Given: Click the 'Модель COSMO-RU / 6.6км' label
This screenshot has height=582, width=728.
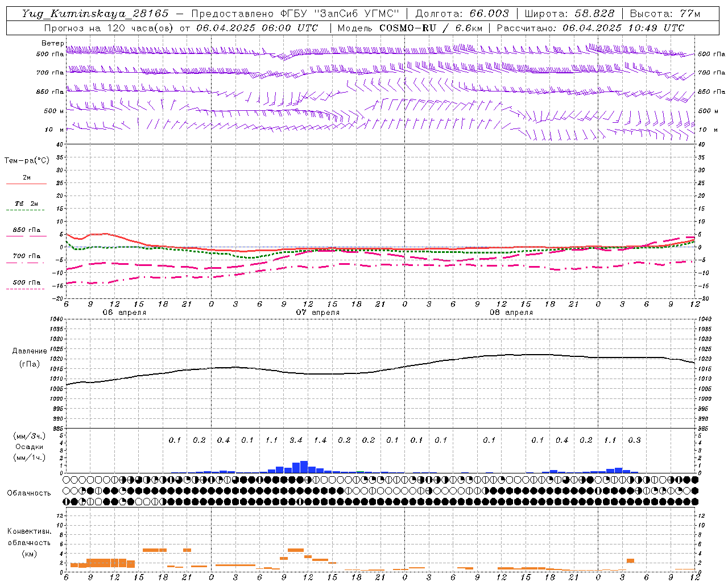Looking at the screenshot, I should click(x=410, y=28).
